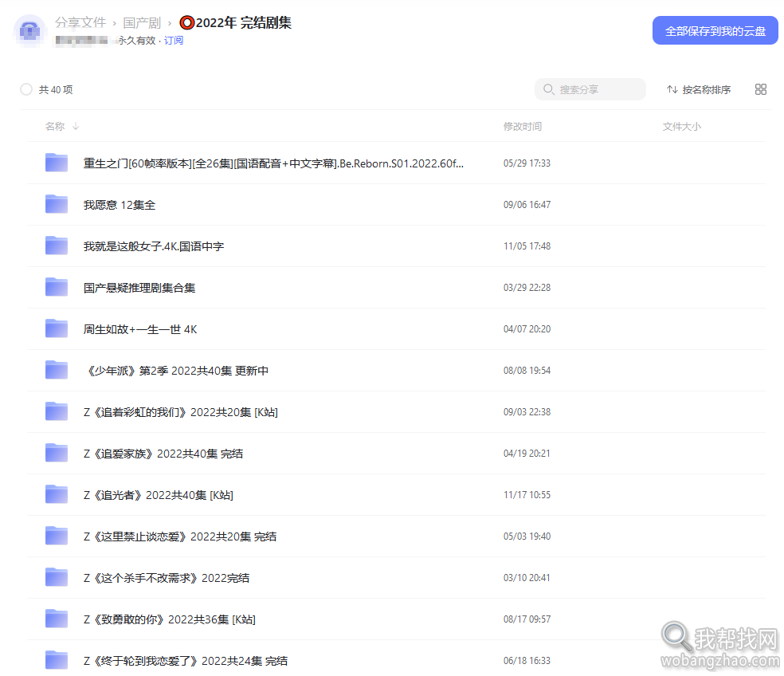Click the sharer's avatar icon

coord(29,31)
